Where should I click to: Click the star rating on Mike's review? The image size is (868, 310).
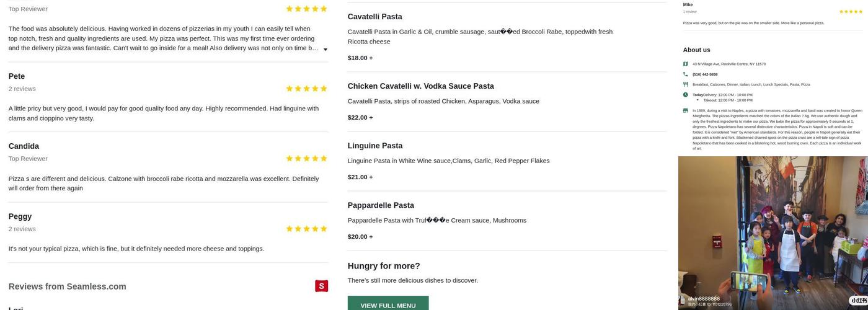(x=850, y=12)
